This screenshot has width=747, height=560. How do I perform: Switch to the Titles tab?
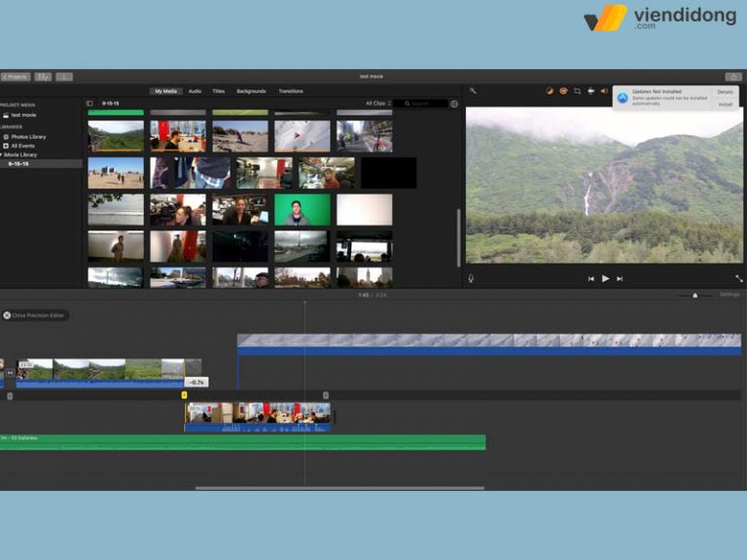[x=218, y=91]
